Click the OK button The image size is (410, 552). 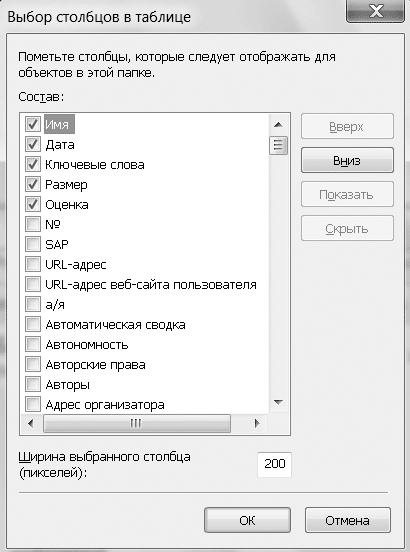tap(247, 520)
